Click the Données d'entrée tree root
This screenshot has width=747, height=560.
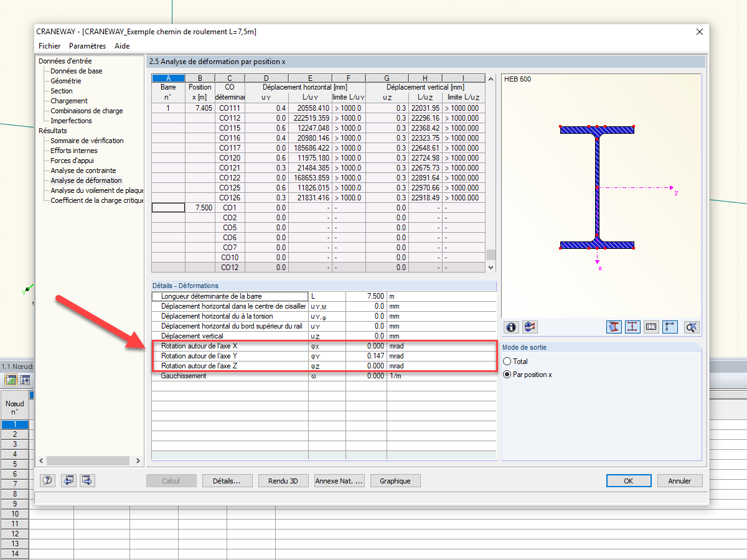pyautogui.click(x=65, y=61)
